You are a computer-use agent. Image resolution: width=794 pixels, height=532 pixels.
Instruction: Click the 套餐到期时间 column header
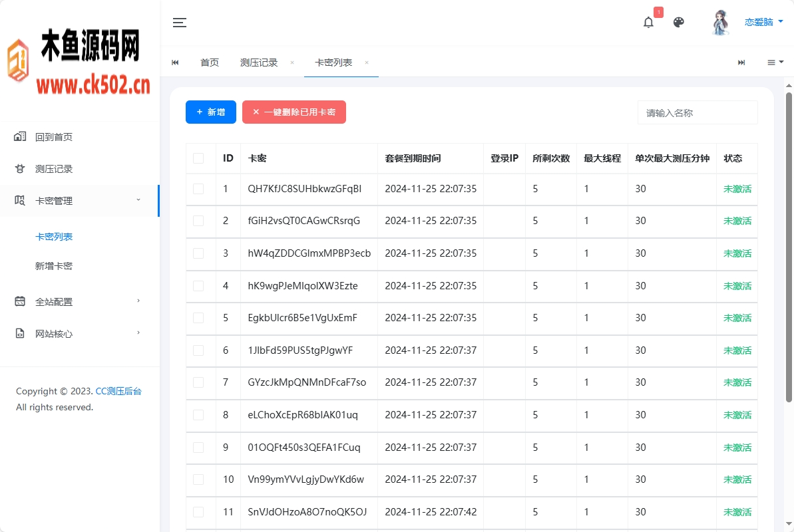click(x=413, y=158)
